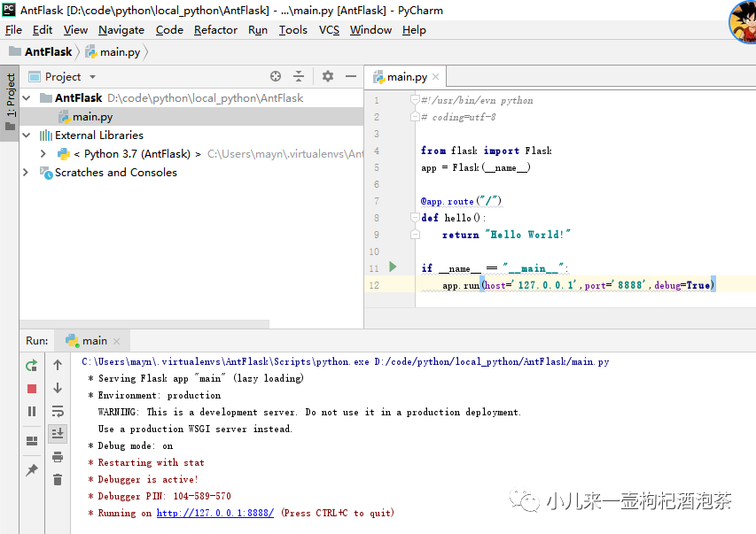This screenshot has width=756, height=534.
Task: Open the Tools menu
Action: pyautogui.click(x=293, y=30)
